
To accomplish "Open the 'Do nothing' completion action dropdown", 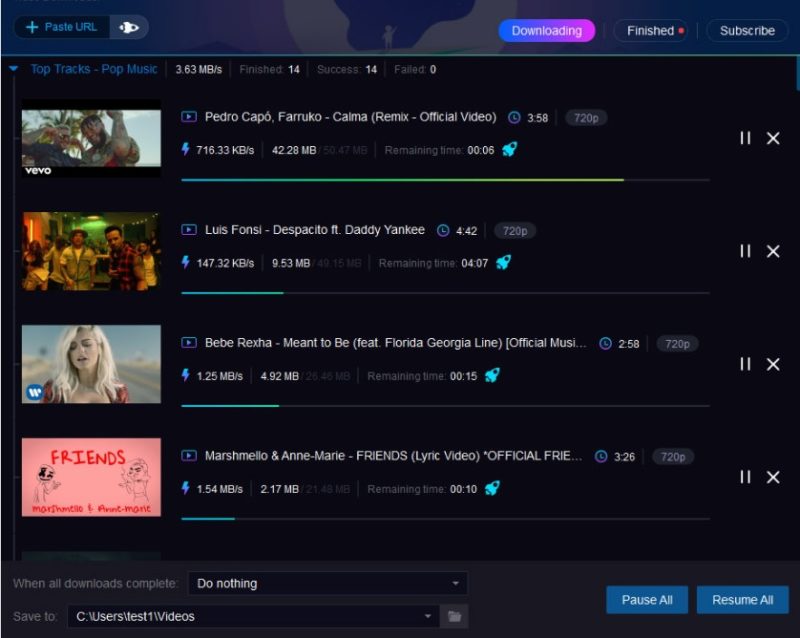I will [x=328, y=583].
